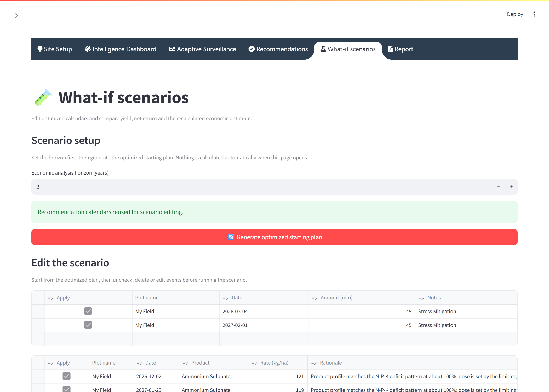Click the Notes column header
This screenshot has height=392, width=549.
tap(466, 298)
